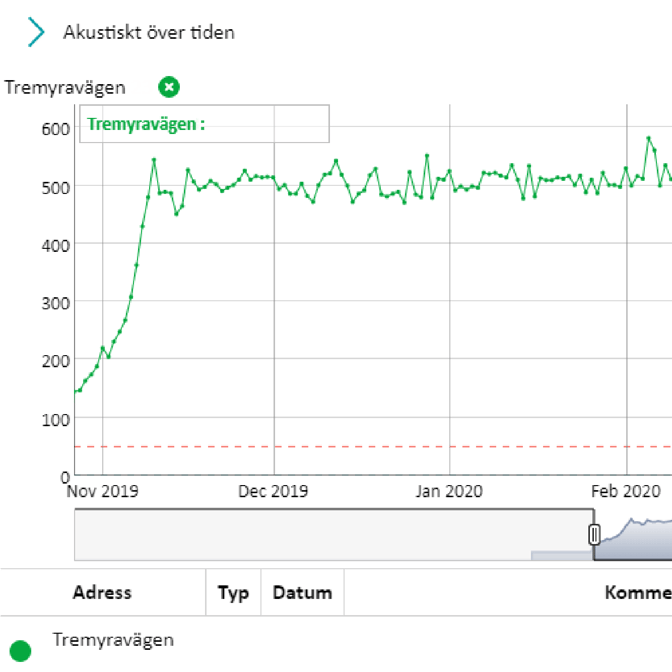This screenshot has width=672, height=672.
Task: Sort table by Datum column header
Action: (302, 593)
